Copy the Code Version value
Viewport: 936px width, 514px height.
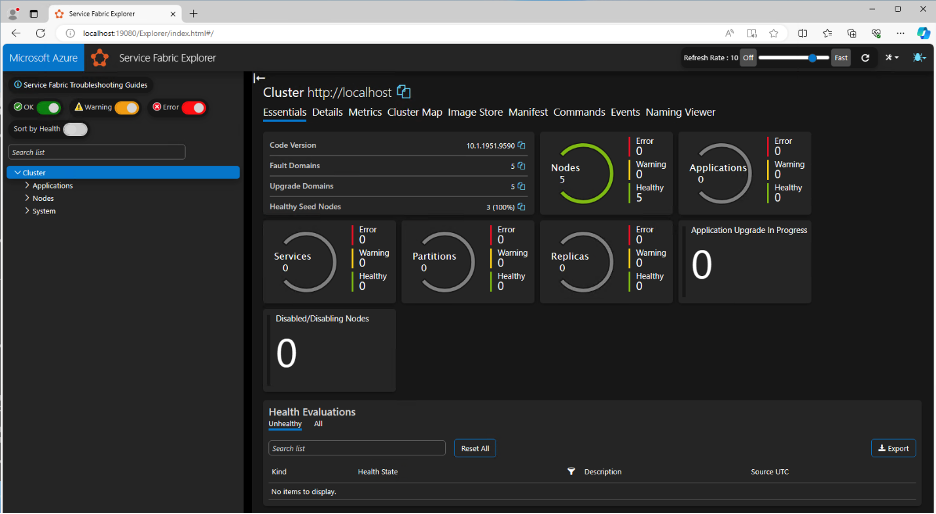click(x=522, y=145)
